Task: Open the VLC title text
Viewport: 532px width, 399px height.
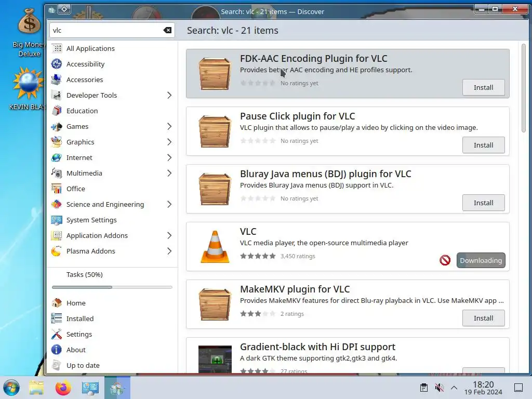Action: [x=248, y=231]
